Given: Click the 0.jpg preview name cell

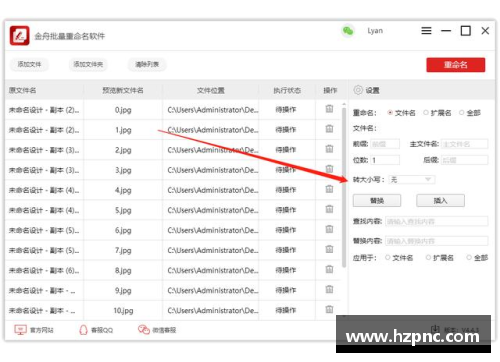Looking at the screenshot, I should (x=123, y=110).
